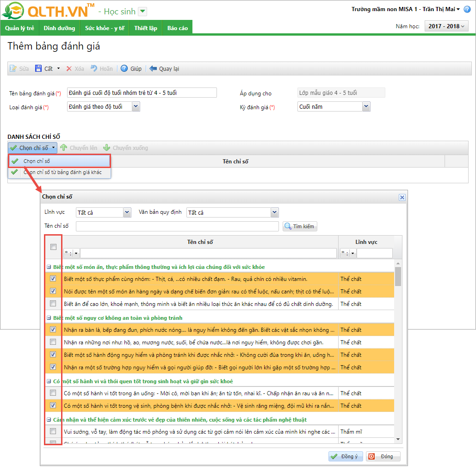Viewport: 476px width, 467px height.
Task: Click the Quay lại back arrow icon
Action: 153,68
